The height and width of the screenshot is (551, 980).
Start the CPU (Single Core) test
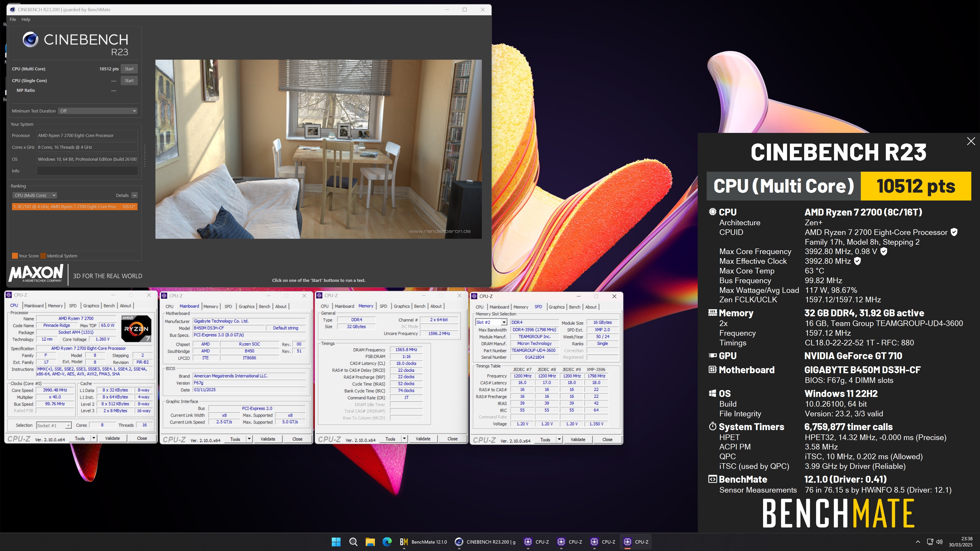(x=129, y=81)
